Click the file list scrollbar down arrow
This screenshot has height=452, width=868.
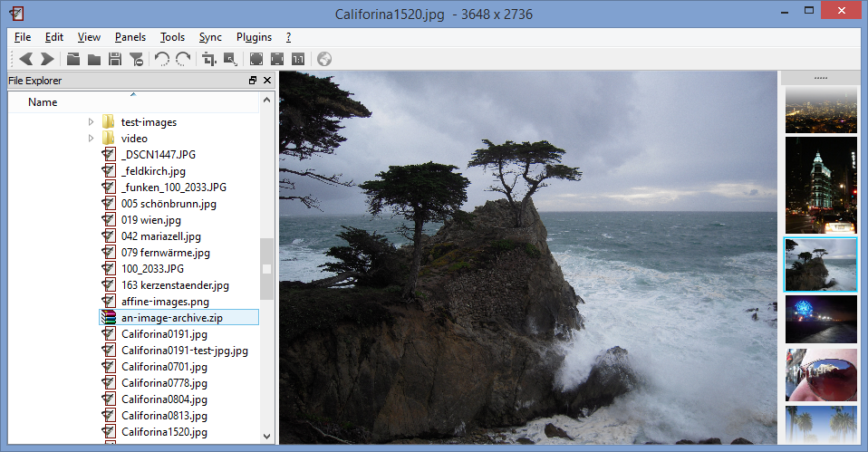click(x=266, y=437)
